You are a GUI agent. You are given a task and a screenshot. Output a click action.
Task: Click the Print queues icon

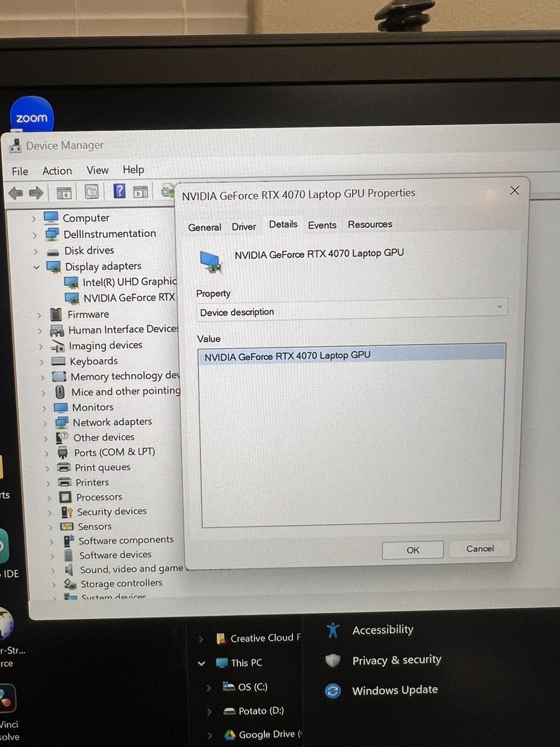64,467
